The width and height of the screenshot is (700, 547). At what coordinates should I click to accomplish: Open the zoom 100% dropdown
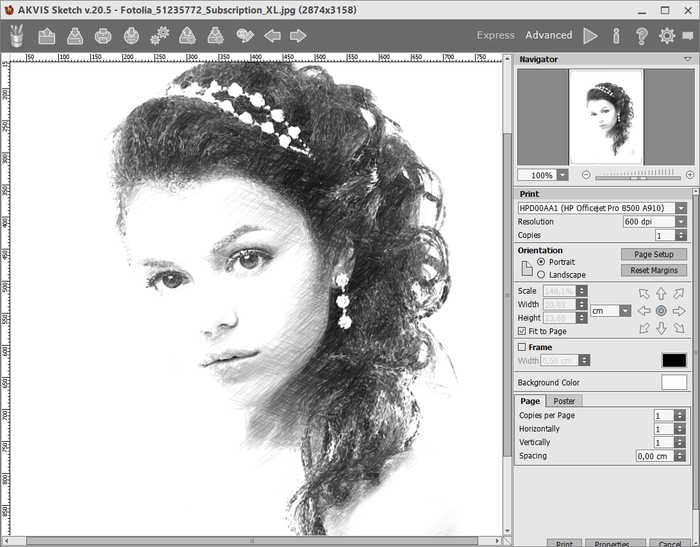coord(563,175)
